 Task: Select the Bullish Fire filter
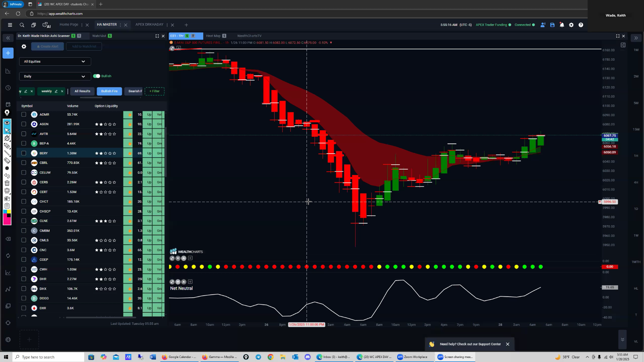[x=109, y=91]
